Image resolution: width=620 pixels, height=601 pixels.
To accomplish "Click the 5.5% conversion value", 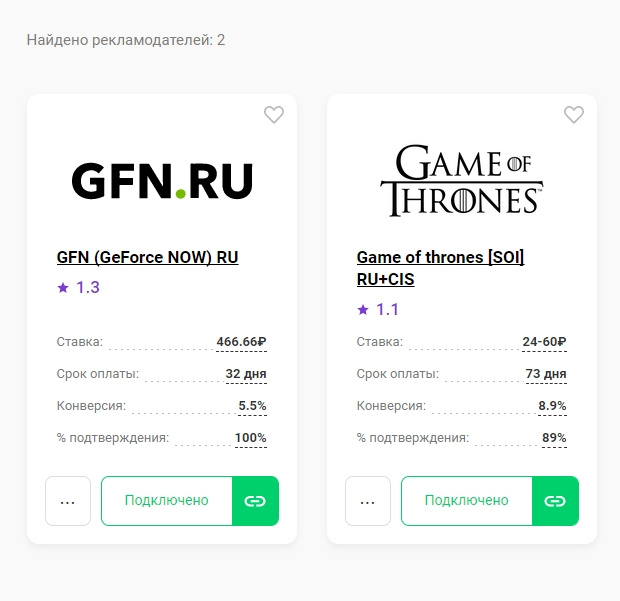I will 252,406.
